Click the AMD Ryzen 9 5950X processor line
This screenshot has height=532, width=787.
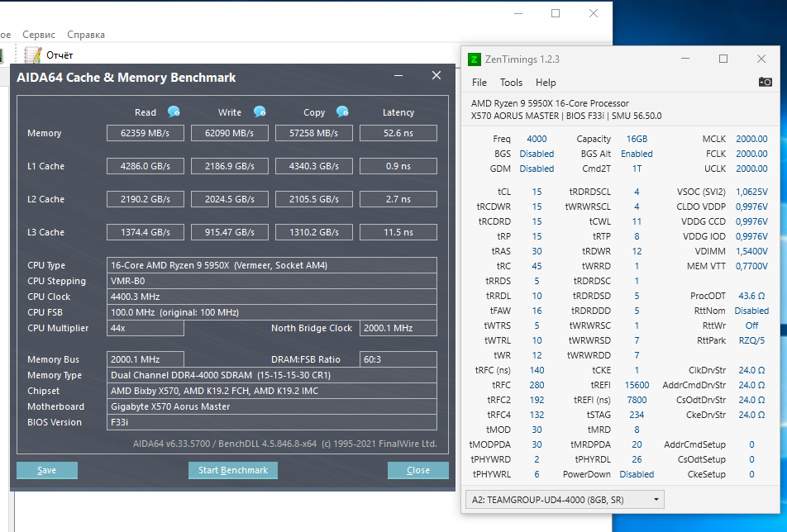click(550, 103)
